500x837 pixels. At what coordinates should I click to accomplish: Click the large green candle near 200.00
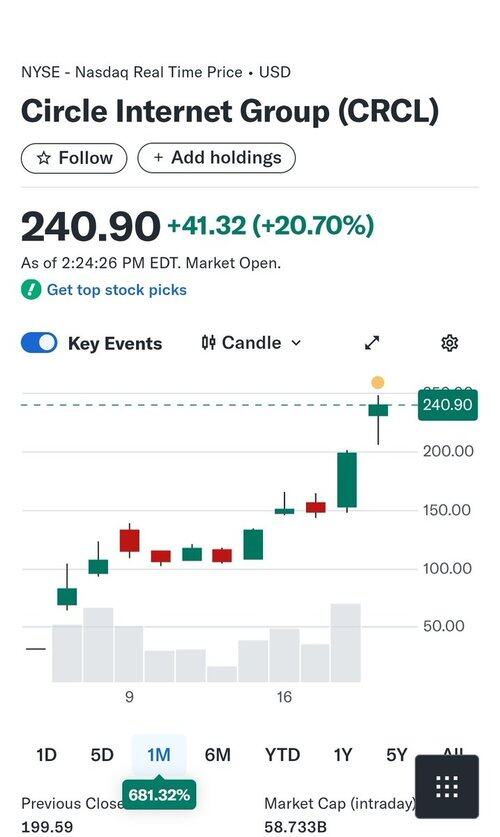click(347, 480)
